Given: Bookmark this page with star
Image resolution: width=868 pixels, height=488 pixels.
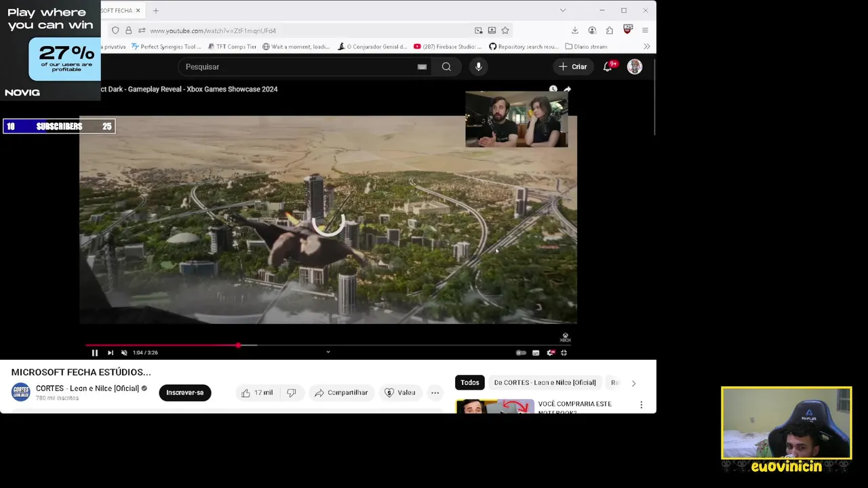Looking at the screenshot, I should (505, 30).
